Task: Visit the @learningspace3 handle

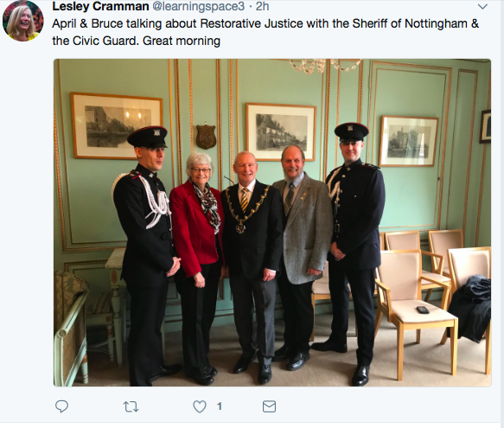Action: (198, 6)
